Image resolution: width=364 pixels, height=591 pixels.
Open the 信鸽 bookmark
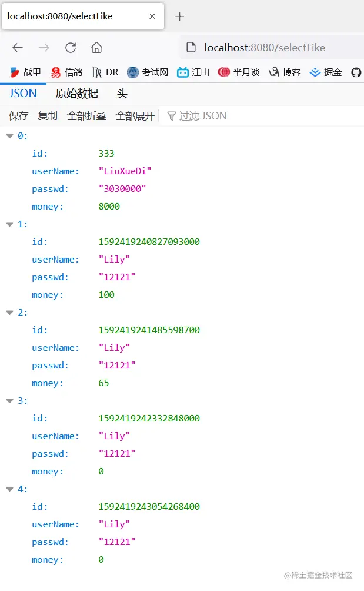click(x=66, y=72)
